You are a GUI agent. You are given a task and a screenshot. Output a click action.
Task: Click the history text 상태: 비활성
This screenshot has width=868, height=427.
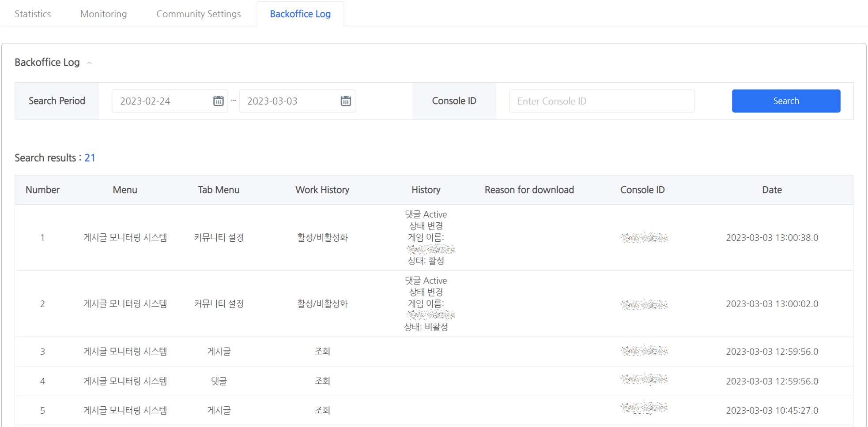tap(426, 327)
